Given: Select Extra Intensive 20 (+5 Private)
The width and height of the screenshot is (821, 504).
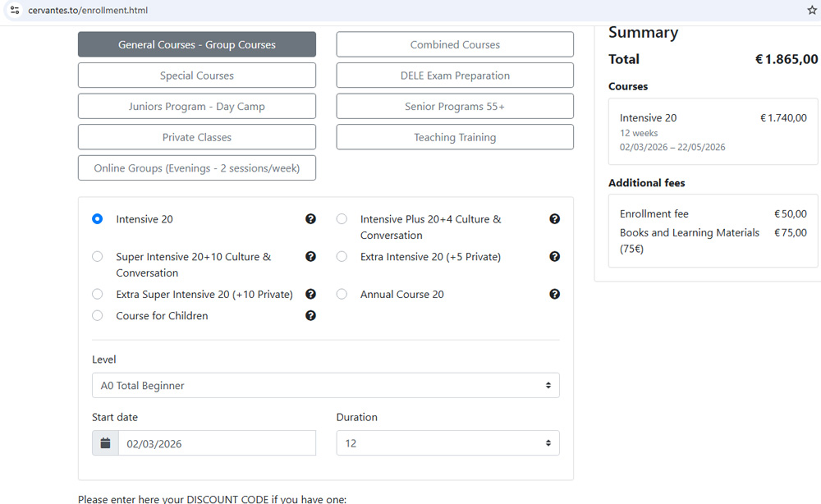Looking at the screenshot, I should (342, 256).
